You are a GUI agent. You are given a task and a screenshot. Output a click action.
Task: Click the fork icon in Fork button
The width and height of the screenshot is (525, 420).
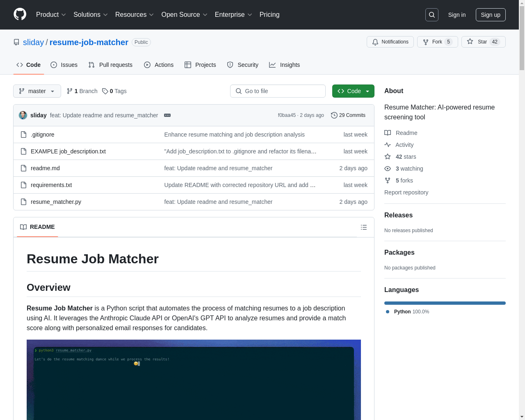click(x=426, y=42)
